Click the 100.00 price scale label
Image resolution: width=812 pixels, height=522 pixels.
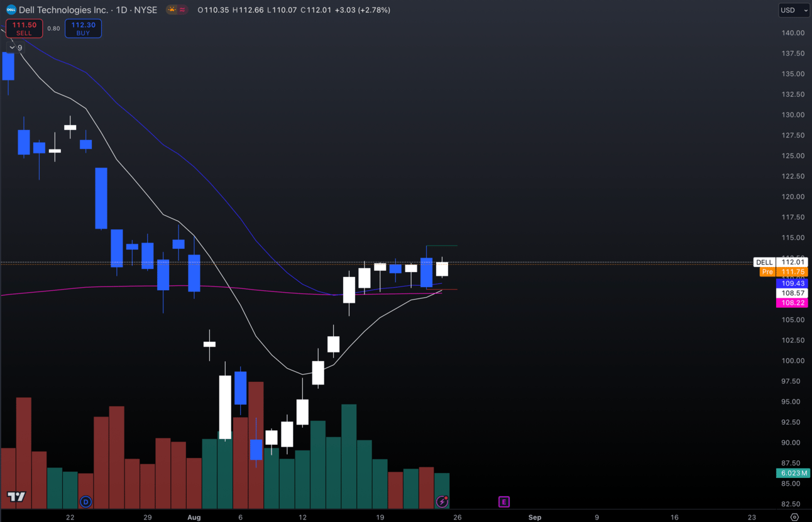[793, 361]
